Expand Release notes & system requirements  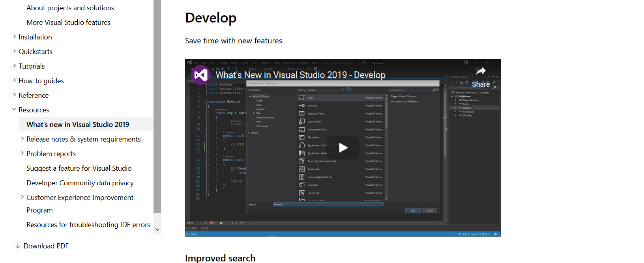[x=22, y=139]
